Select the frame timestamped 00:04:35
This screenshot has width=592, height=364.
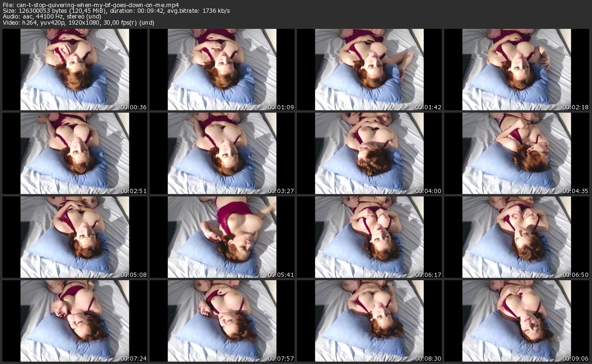(517, 153)
